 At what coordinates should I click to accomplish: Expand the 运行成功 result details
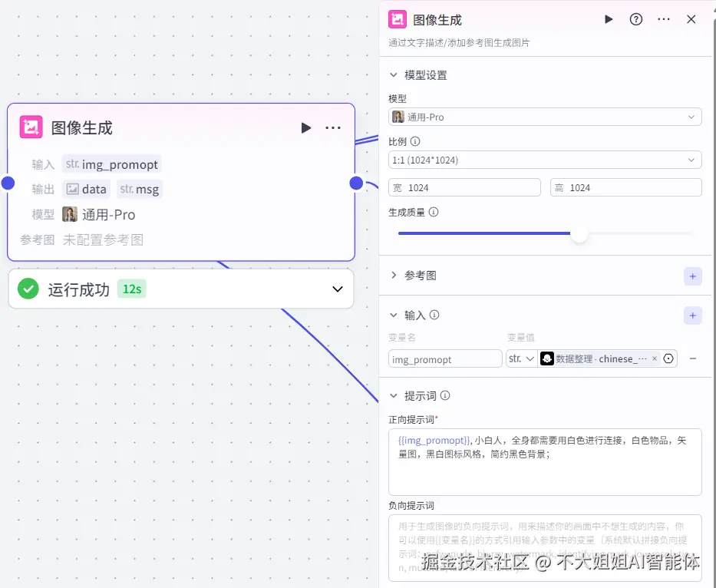tap(336, 289)
